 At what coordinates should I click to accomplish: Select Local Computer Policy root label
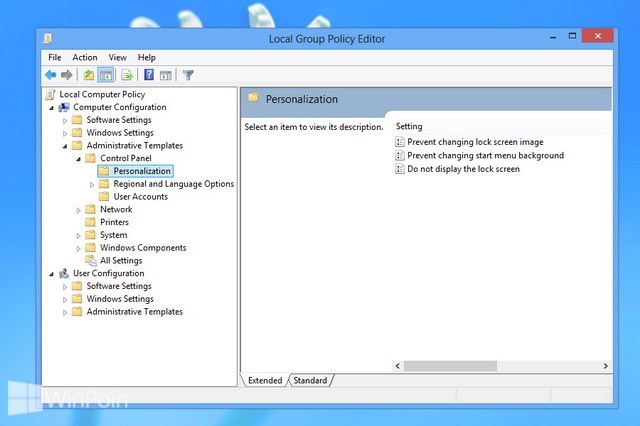click(102, 94)
